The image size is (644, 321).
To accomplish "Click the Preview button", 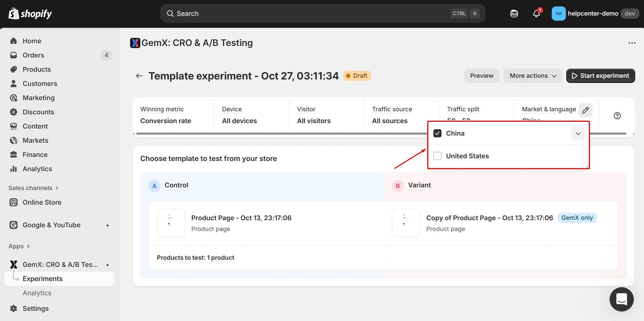I will 481,76.
